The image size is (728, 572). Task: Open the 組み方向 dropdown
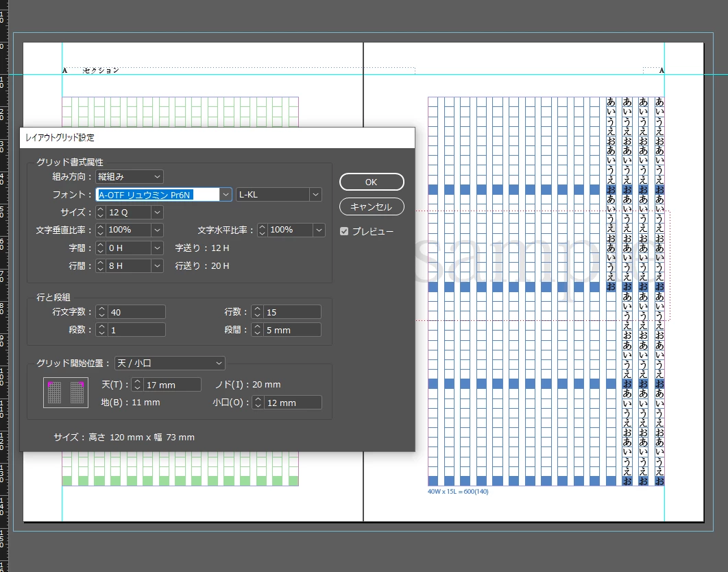coord(130,176)
